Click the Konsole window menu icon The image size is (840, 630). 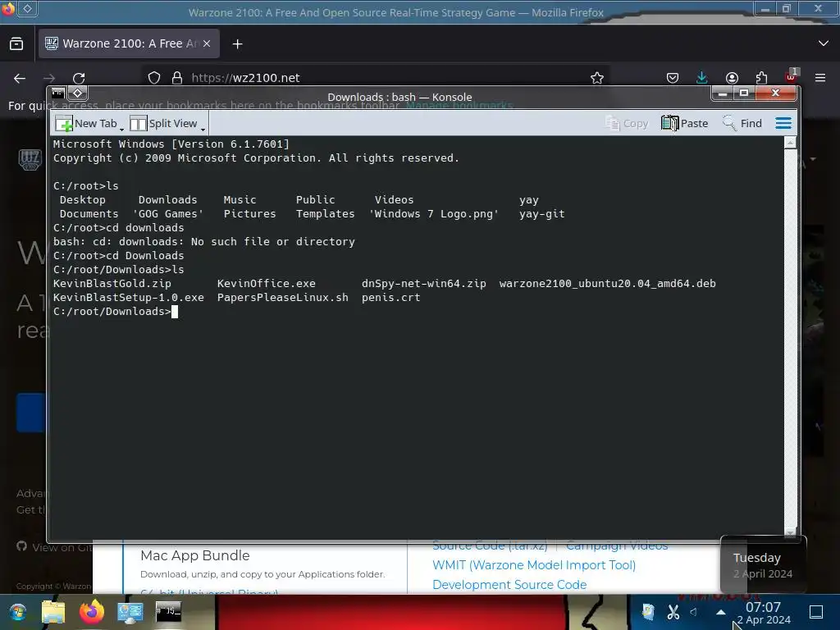pos(58,94)
